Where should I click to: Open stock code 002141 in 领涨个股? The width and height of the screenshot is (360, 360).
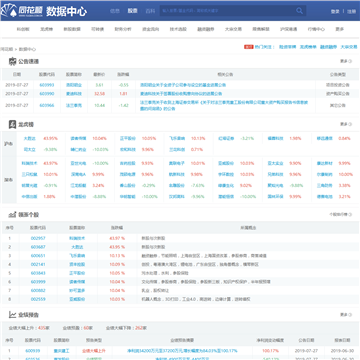(x=38, y=264)
